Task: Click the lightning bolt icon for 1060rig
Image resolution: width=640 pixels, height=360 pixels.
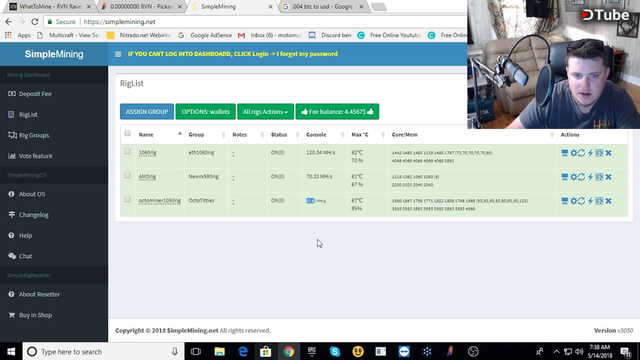Action: point(590,153)
